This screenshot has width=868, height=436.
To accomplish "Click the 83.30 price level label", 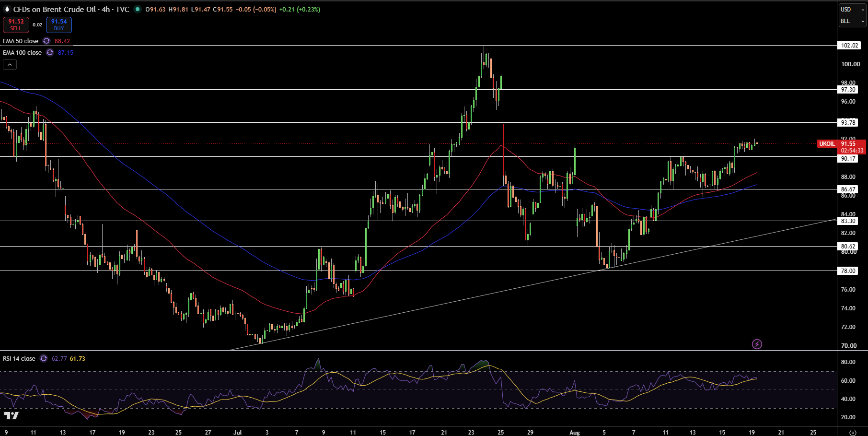I will pyautogui.click(x=848, y=221).
